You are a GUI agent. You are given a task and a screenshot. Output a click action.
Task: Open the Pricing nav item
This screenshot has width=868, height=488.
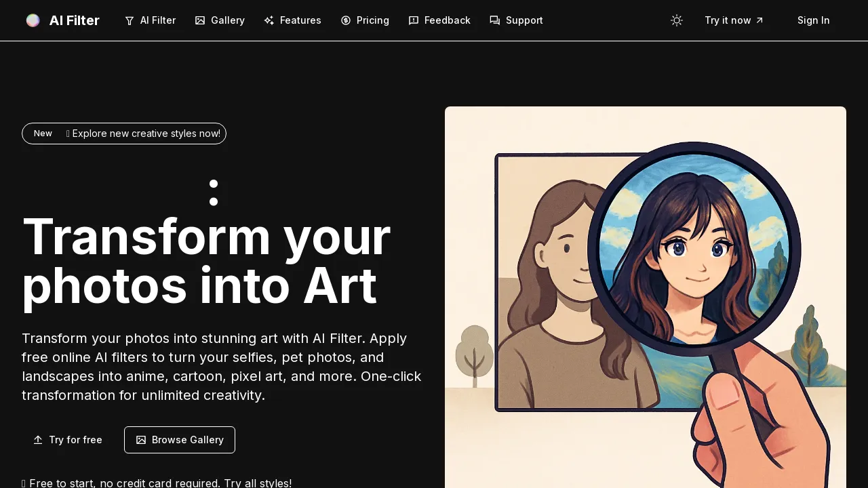click(x=365, y=20)
